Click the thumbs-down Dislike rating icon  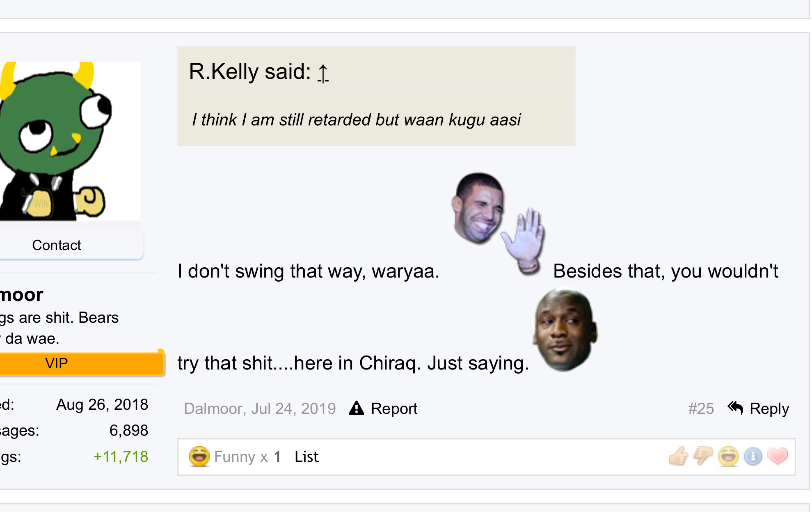click(x=703, y=456)
